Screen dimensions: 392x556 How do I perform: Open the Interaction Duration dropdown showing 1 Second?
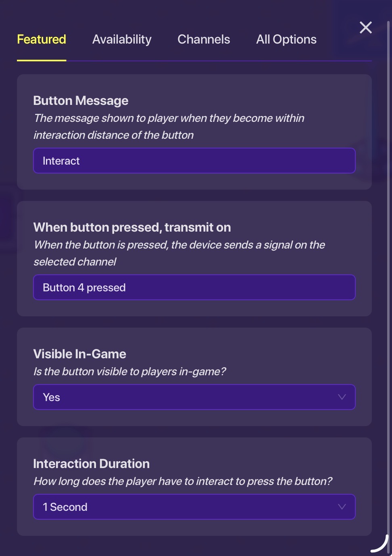tap(186, 507)
